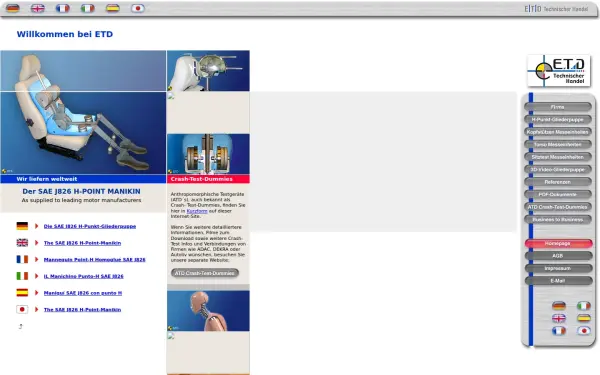The height and width of the screenshot is (375, 600).
Task: Open the Mannequin Point-H Homoglue SAE J826 link
Action: tap(95, 259)
